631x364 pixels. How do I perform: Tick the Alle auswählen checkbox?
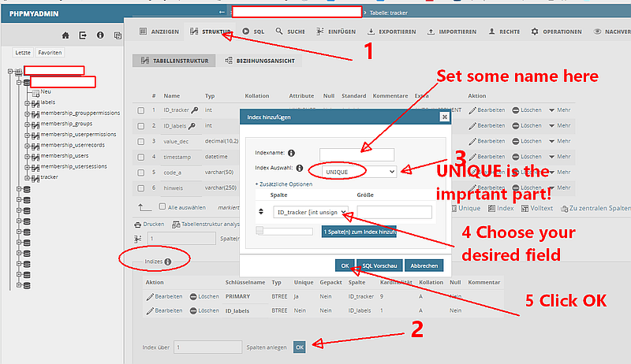(162, 206)
